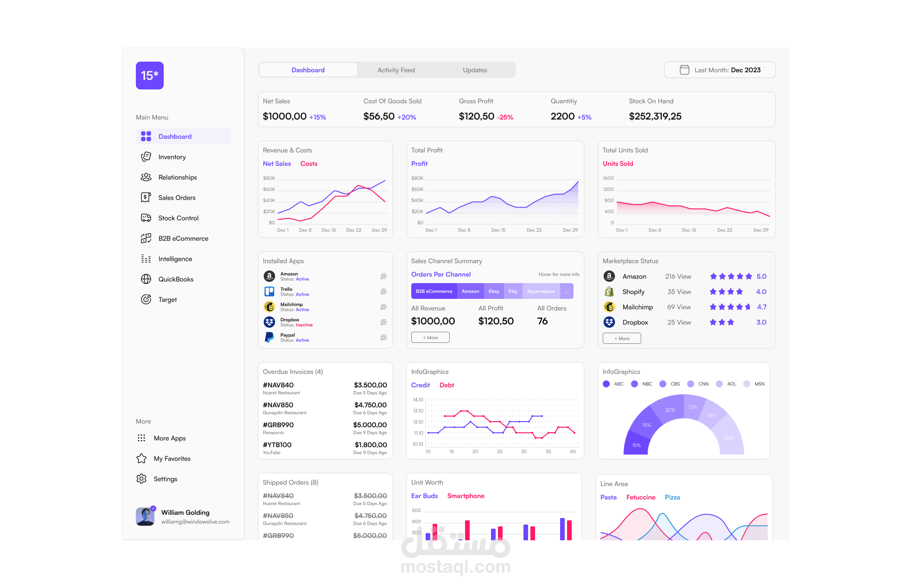Image resolution: width=912 pixels, height=588 pixels.
Task: Toggle Smartphone series in Unit Worth
Action: pos(466,496)
